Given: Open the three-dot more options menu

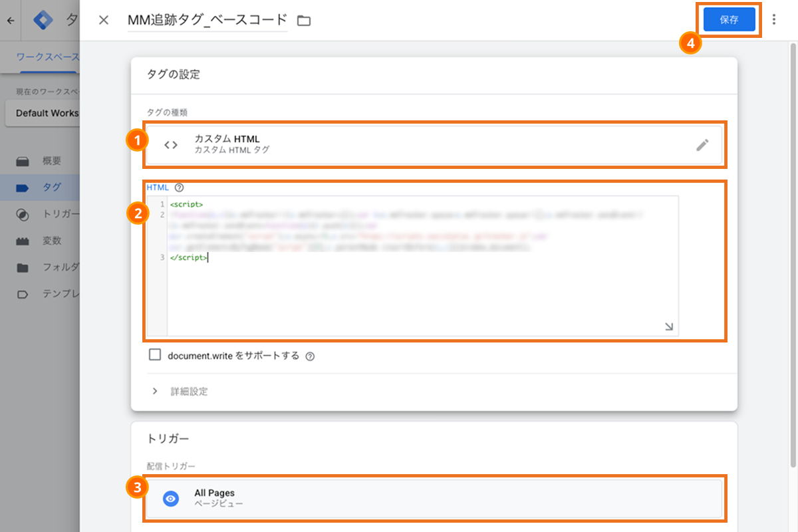Looking at the screenshot, I should [x=773, y=20].
